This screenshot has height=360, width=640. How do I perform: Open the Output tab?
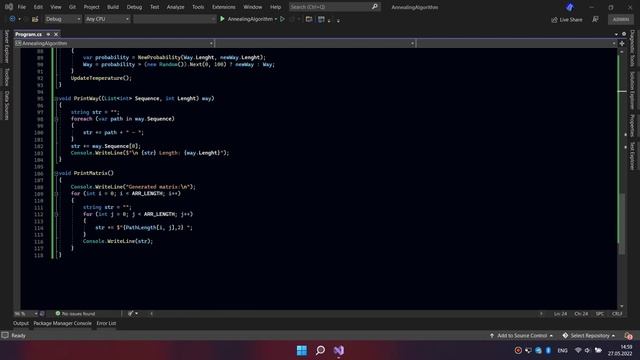(21, 323)
